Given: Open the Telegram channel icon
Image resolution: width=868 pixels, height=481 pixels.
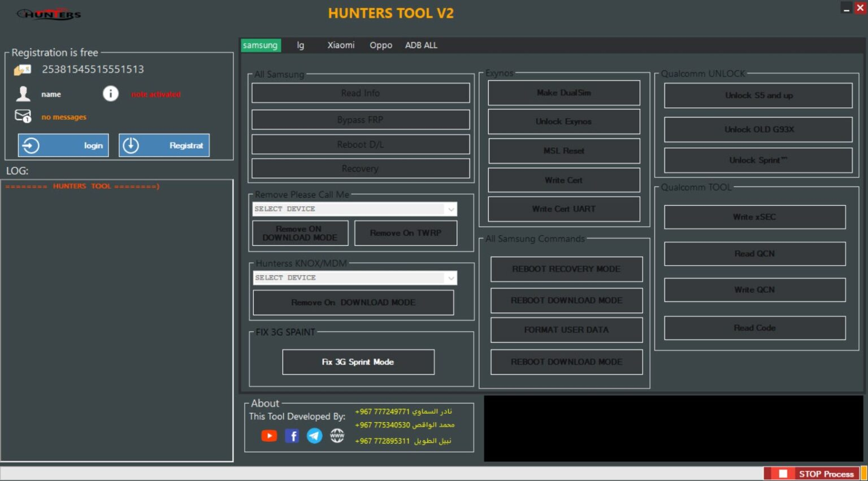Looking at the screenshot, I should click(x=314, y=436).
